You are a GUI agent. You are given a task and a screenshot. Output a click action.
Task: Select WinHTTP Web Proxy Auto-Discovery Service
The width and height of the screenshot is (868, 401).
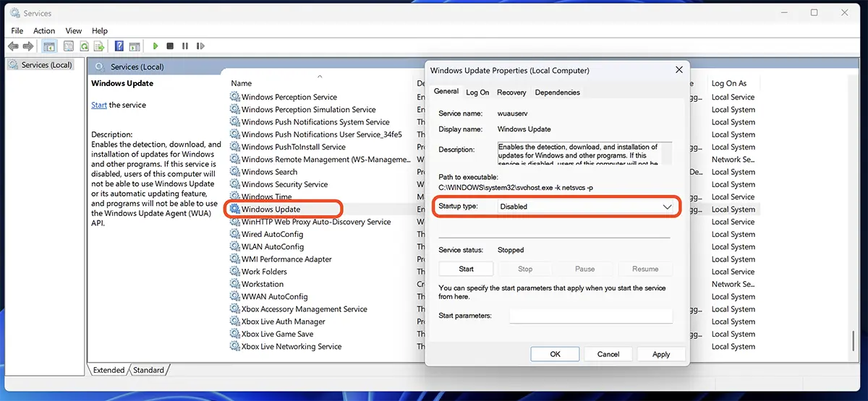coord(316,222)
